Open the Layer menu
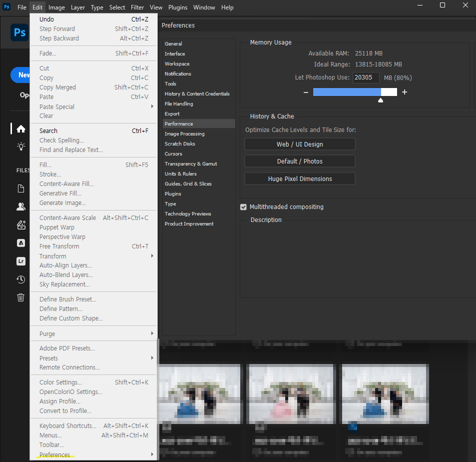This screenshot has height=462, width=476. coord(78,7)
